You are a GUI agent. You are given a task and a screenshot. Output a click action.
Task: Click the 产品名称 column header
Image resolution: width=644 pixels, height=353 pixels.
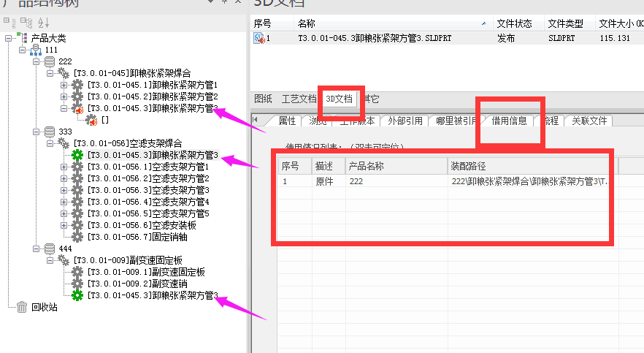point(396,166)
